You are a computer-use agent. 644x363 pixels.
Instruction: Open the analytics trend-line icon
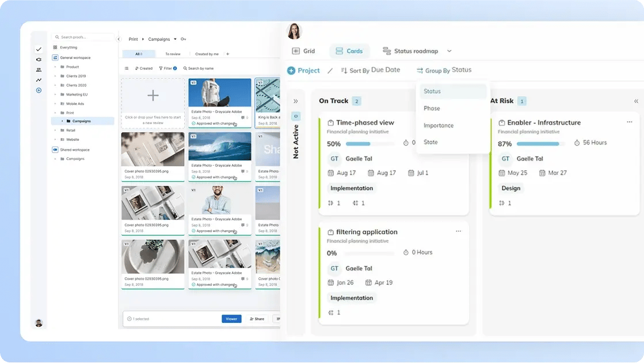point(39,80)
